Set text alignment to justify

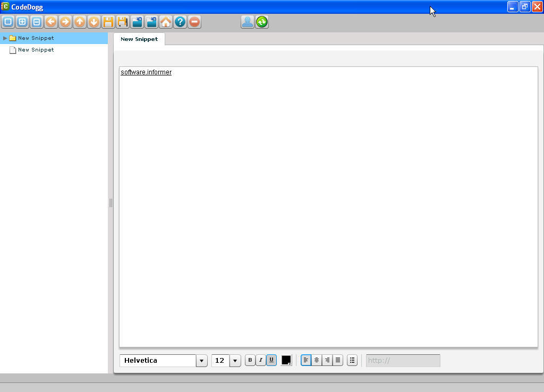pos(338,361)
